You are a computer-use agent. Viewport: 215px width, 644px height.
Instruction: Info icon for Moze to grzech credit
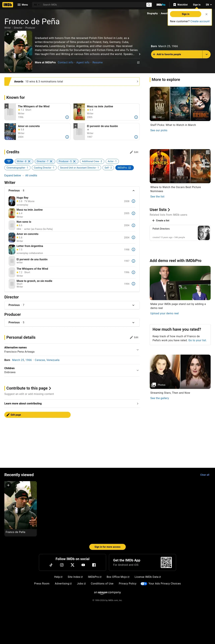pos(133,284)
